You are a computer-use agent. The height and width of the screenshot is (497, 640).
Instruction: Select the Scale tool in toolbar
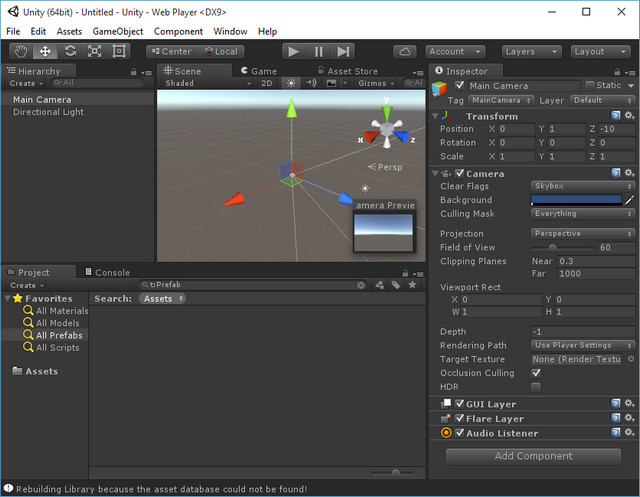point(94,51)
